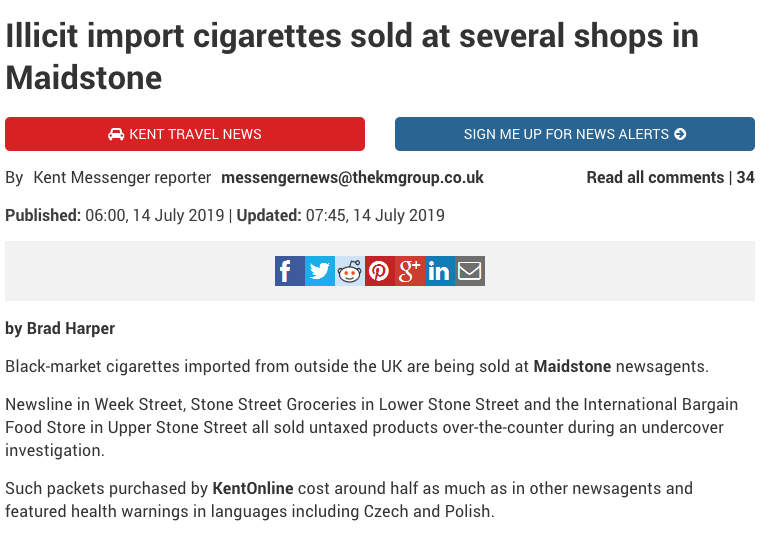773x549 pixels.
Task: Click the Kent Messenger reporter text
Action: (x=122, y=178)
